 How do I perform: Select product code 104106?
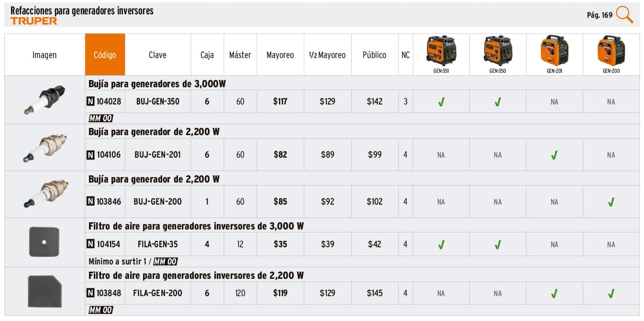pos(109,155)
